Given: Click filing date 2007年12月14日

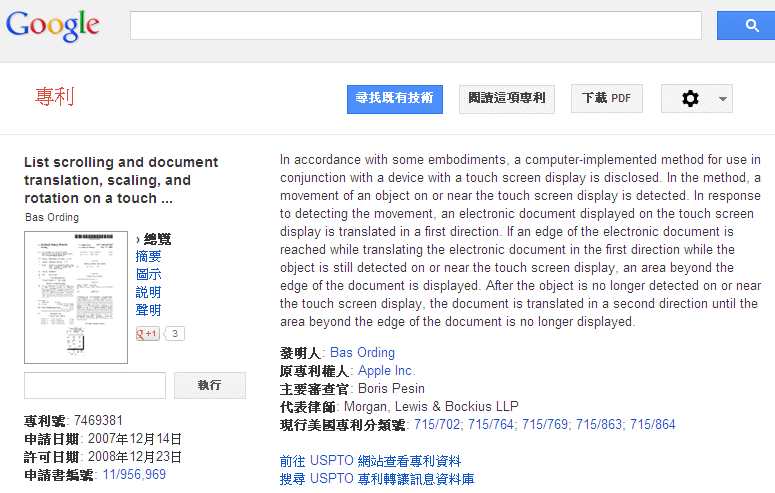Looking at the screenshot, I should click(134, 439).
